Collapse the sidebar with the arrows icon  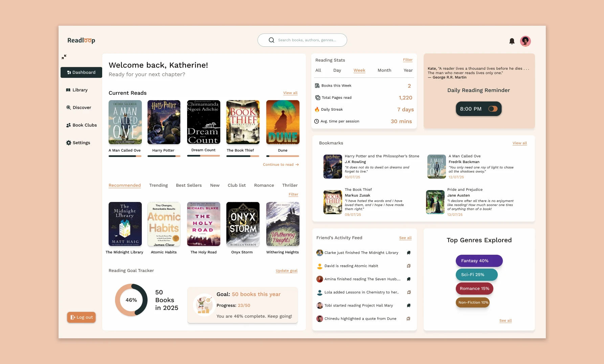64,57
